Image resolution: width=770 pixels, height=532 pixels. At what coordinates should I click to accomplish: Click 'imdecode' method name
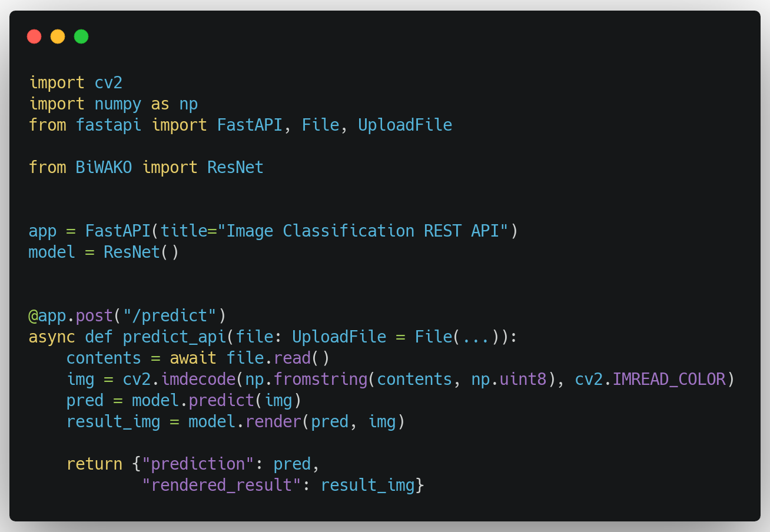[x=198, y=380]
